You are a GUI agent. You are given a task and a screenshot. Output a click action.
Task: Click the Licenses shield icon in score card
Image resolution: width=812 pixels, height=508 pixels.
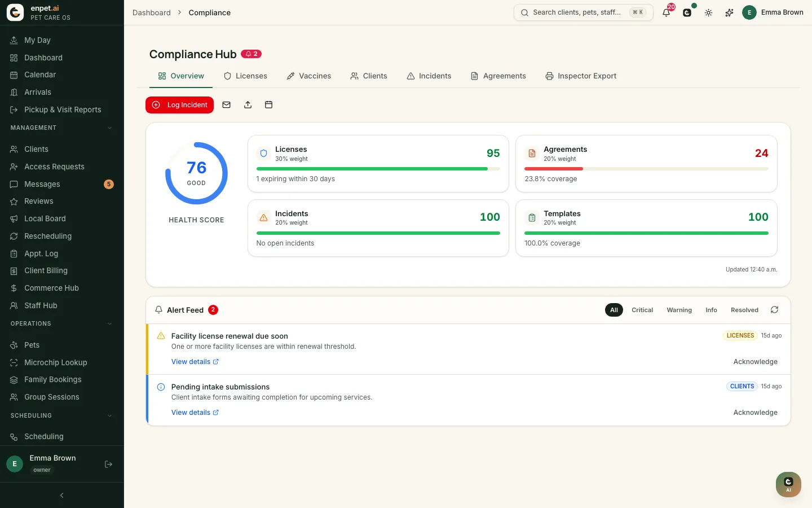coord(263,154)
